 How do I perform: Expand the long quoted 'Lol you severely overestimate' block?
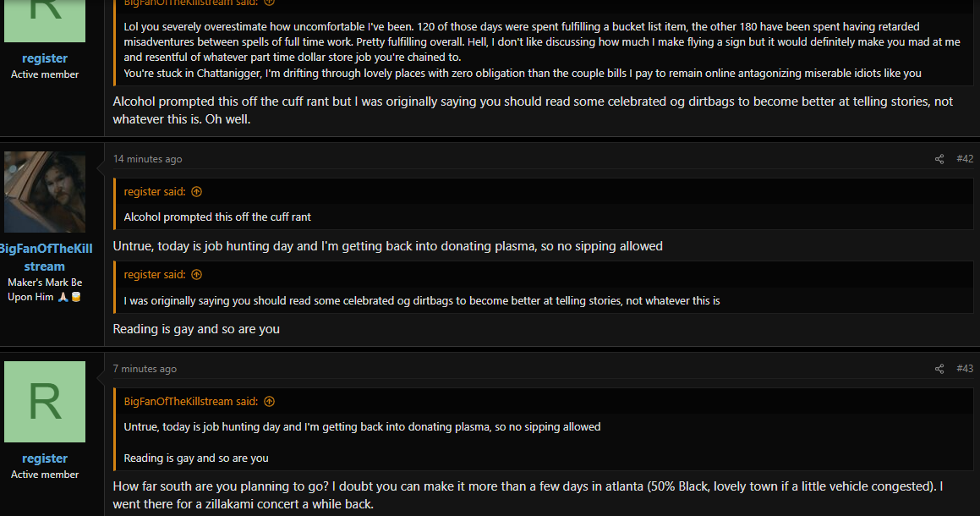[545, 49]
